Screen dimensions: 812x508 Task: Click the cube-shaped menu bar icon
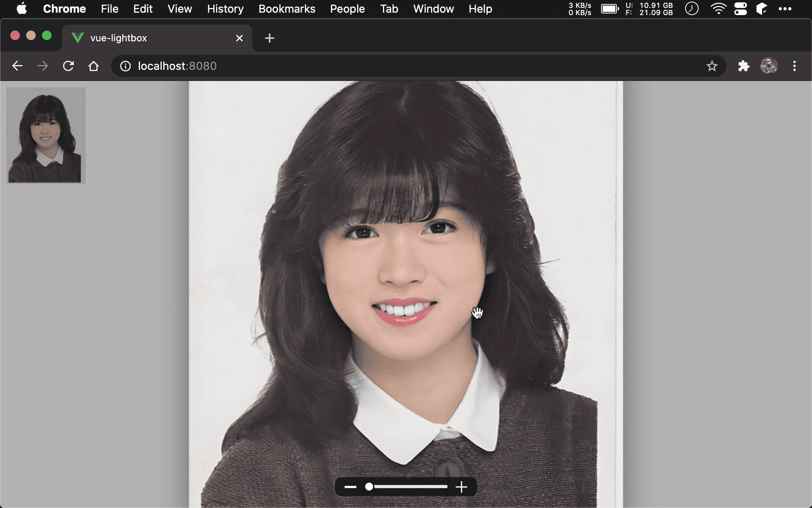point(762,9)
